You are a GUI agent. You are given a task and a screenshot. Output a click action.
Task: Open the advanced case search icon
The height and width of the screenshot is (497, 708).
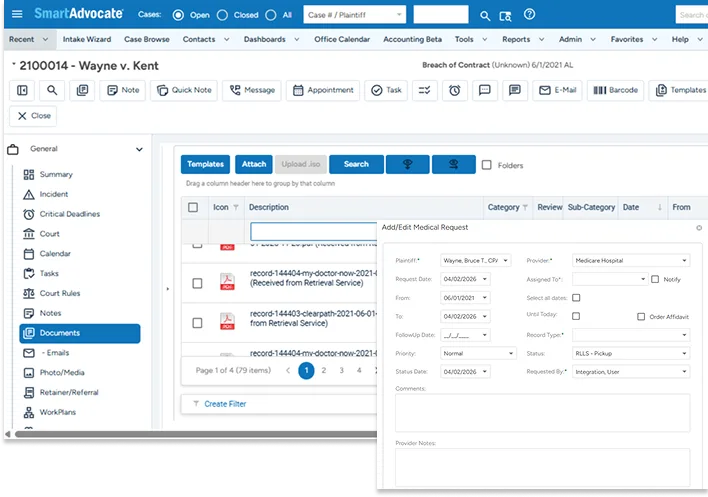click(x=505, y=16)
